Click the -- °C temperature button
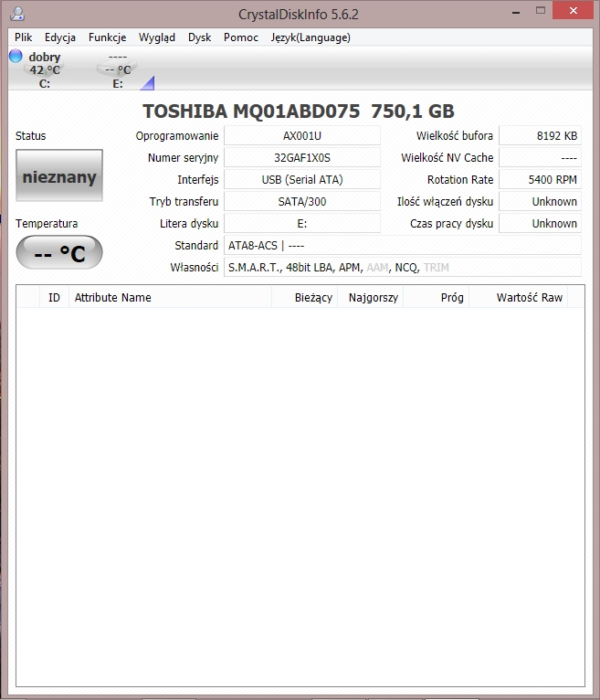The image size is (600, 700). 59,253
